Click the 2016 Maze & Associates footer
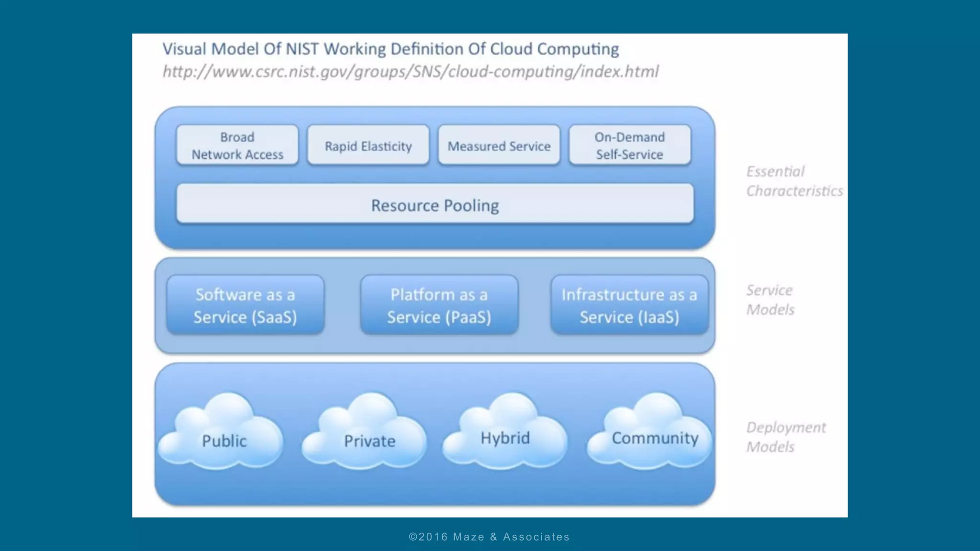Screen dimensions: 980x551 coord(489,537)
